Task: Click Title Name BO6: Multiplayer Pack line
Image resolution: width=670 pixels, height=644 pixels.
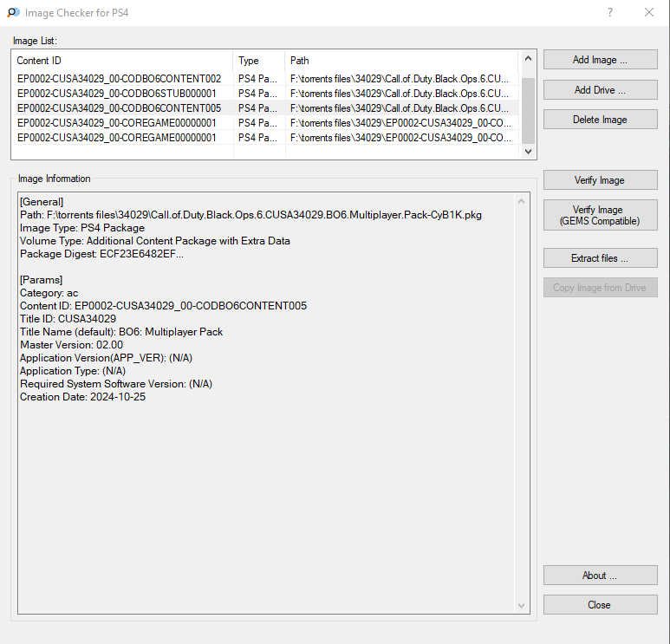Action: click(121, 332)
